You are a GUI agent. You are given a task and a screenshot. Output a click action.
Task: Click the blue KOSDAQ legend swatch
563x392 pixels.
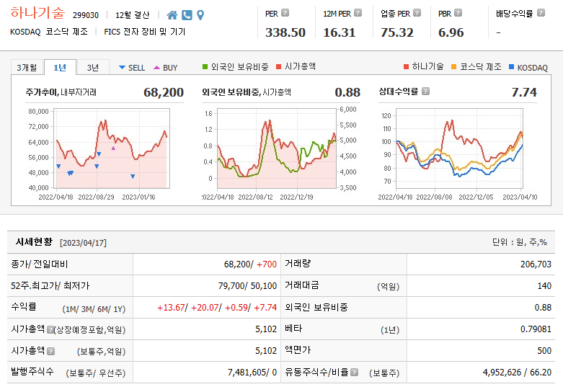pyautogui.click(x=512, y=67)
